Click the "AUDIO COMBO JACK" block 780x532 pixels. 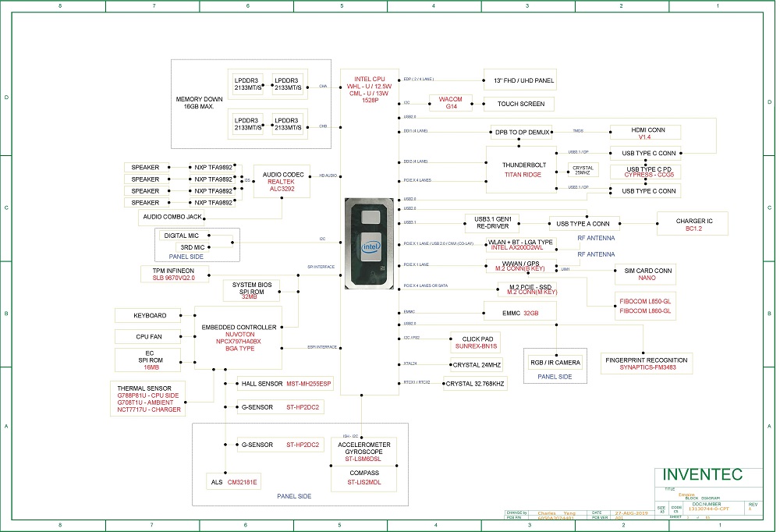172,217
